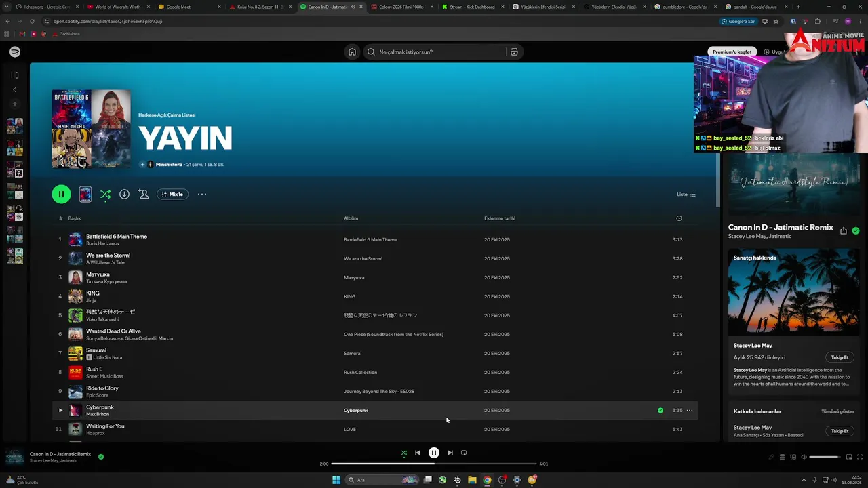Open more options for the Cyberpunk track
868x488 pixels.
690,410
